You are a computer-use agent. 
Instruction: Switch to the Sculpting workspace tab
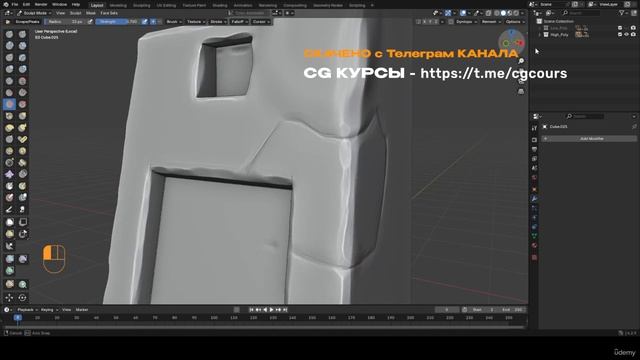pos(142,5)
